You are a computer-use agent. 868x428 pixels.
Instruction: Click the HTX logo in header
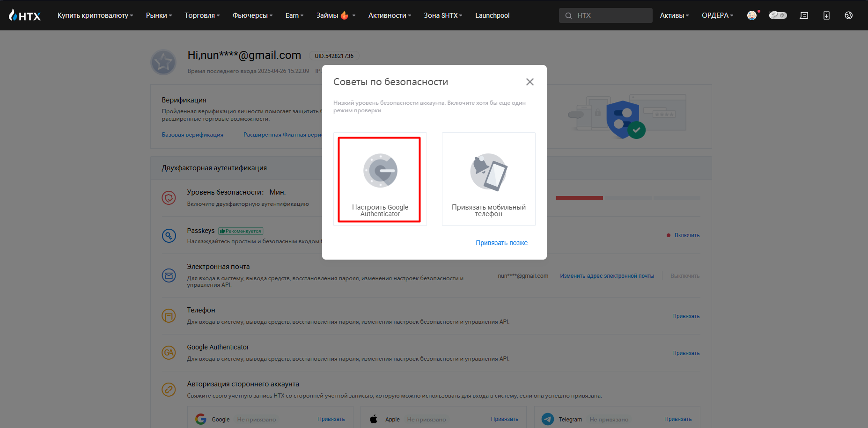25,15
